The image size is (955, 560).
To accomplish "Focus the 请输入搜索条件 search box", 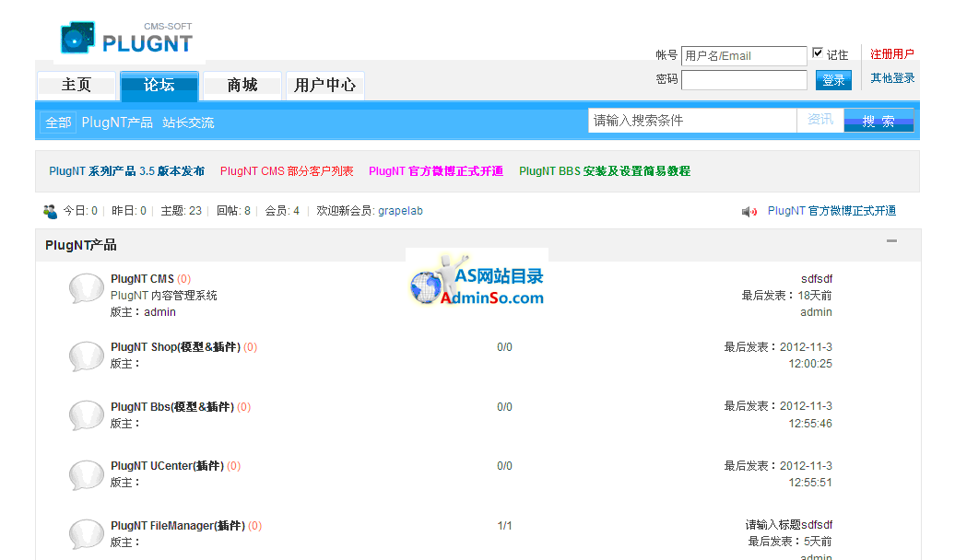I will tap(692, 121).
